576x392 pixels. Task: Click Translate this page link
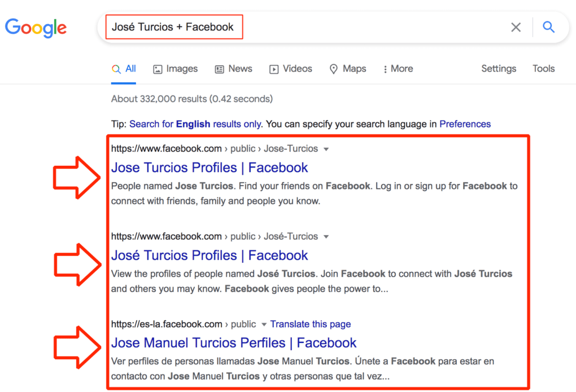click(311, 324)
